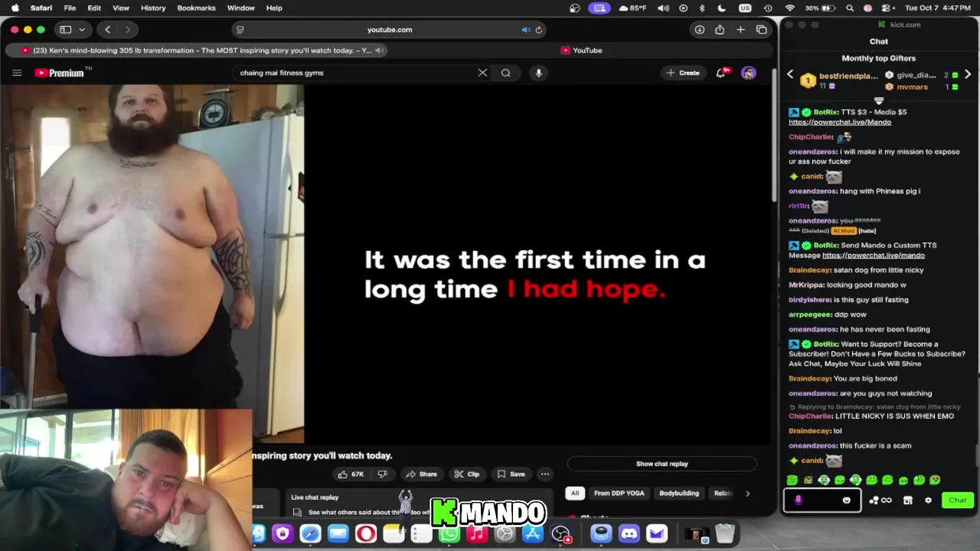Viewport: 980px width, 551px height.
Task: Reload the page in Safari
Action: pos(539,29)
